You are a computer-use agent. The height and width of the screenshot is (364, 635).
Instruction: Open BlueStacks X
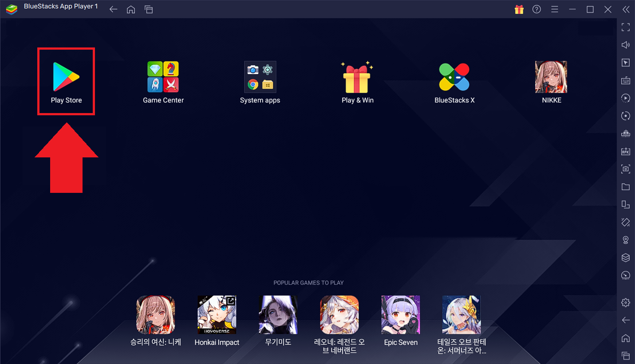(x=454, y=77)
